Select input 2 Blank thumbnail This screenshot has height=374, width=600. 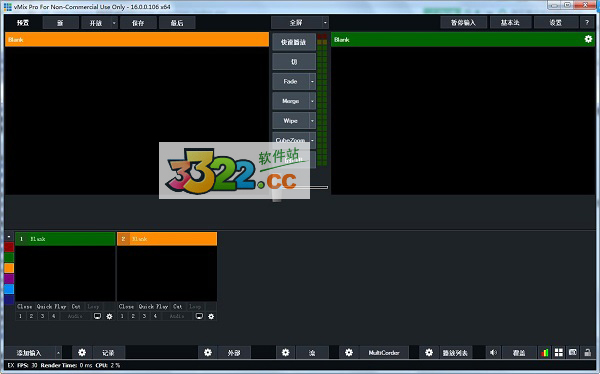click(167, 273)
